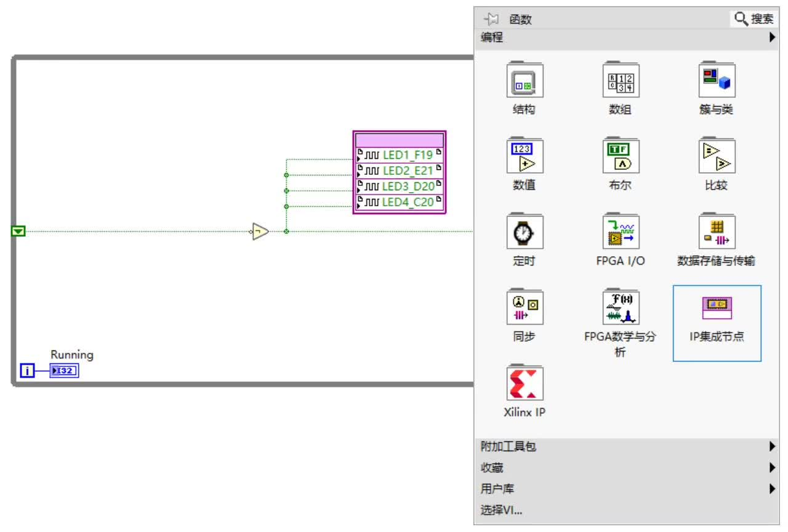The image size is (788, 532).
Task: Pin the 函数 palette with the pushpin
Action: [491, 19]
